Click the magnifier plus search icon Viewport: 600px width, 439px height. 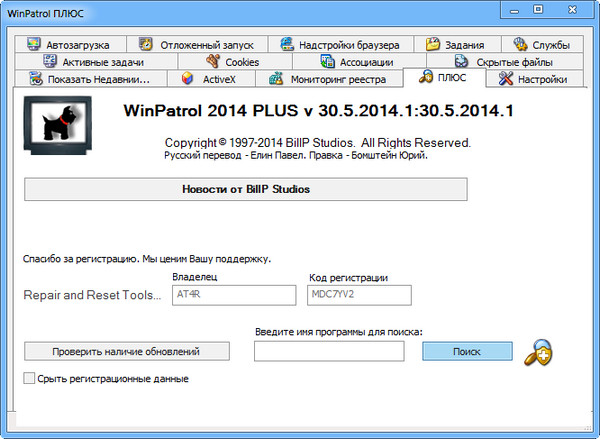coord(538,352)
